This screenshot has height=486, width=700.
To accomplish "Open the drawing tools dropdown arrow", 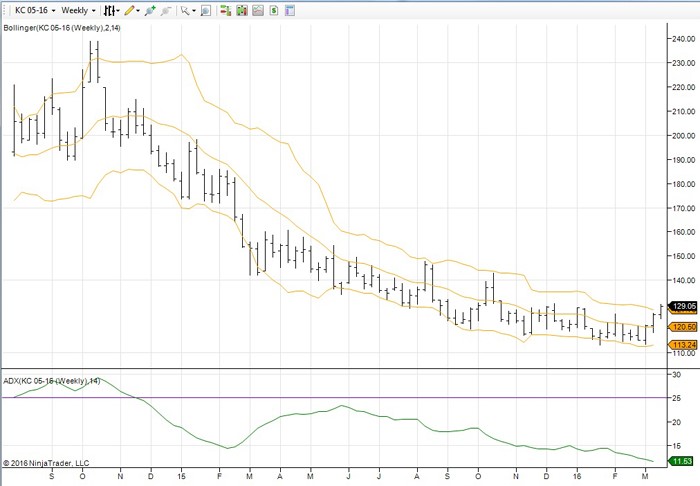I will 140,10.
